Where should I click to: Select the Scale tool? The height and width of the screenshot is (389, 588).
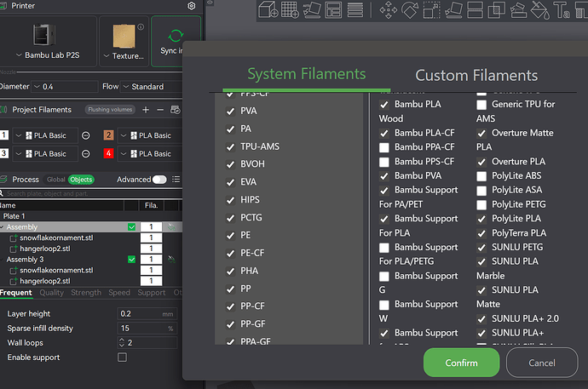tap(431, 9)
